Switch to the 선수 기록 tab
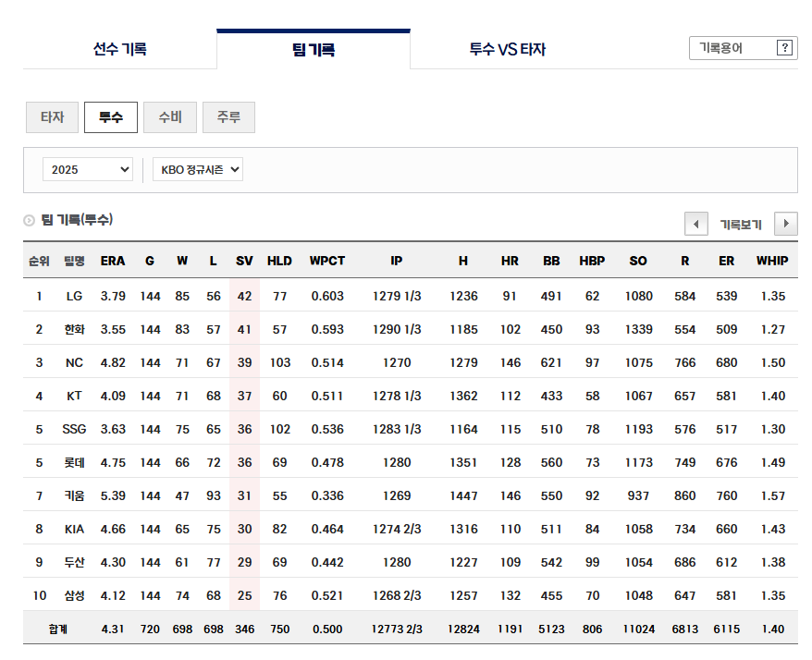The width and height of the screenshot is (812, 660). coord(119,49)
